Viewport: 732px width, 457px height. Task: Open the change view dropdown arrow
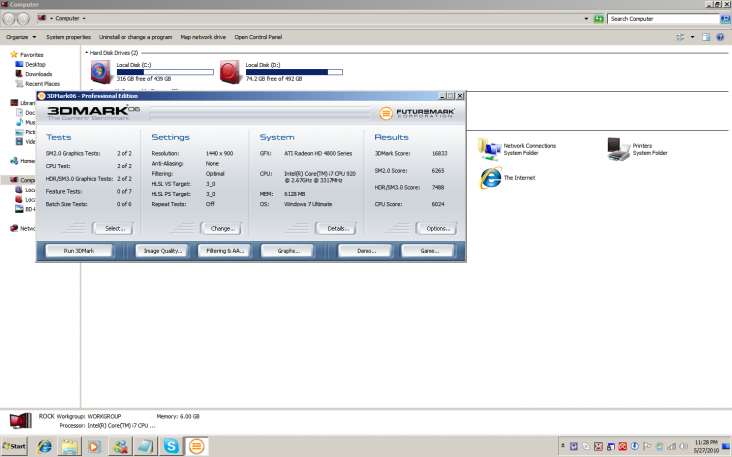pos(692,37)
